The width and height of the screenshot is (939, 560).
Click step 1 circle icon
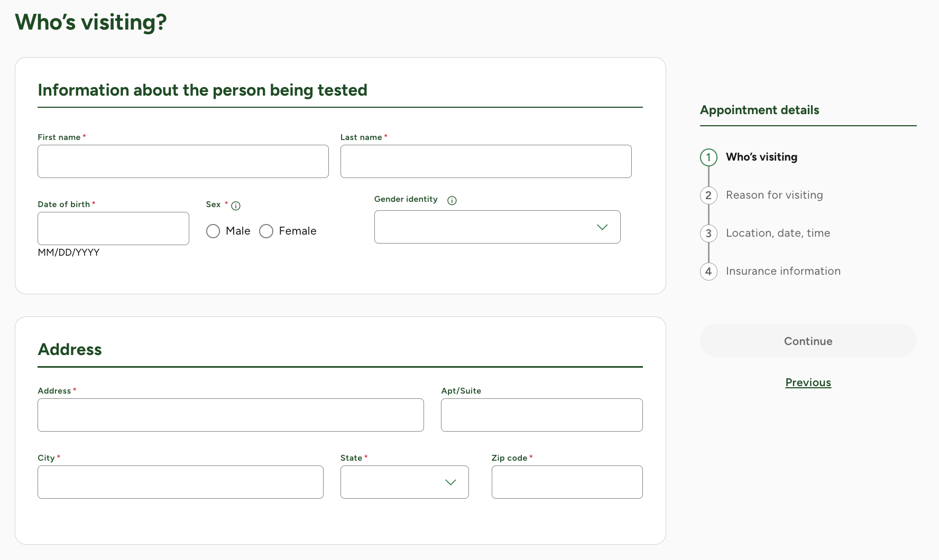(708, 157)
